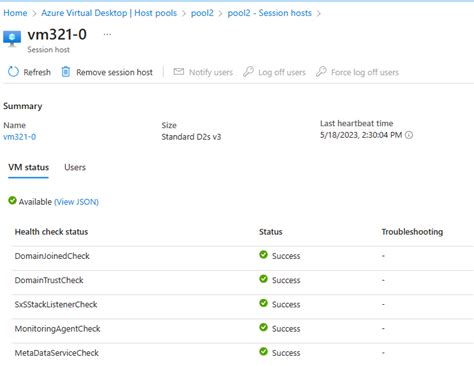This screenshot has height=366, width=474.
Task: Open the vm321-0 name link in Summary
Action: coord(20,137)
